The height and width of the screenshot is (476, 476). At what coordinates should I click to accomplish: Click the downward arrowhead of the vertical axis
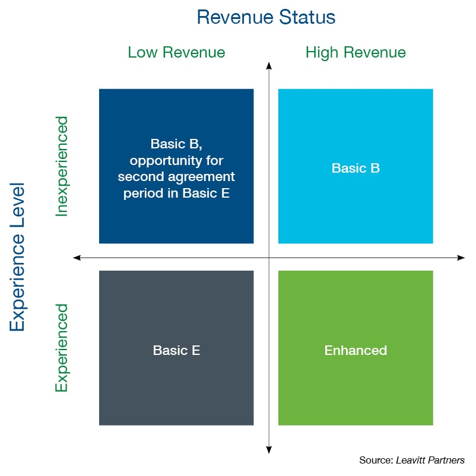coord(269,449)
